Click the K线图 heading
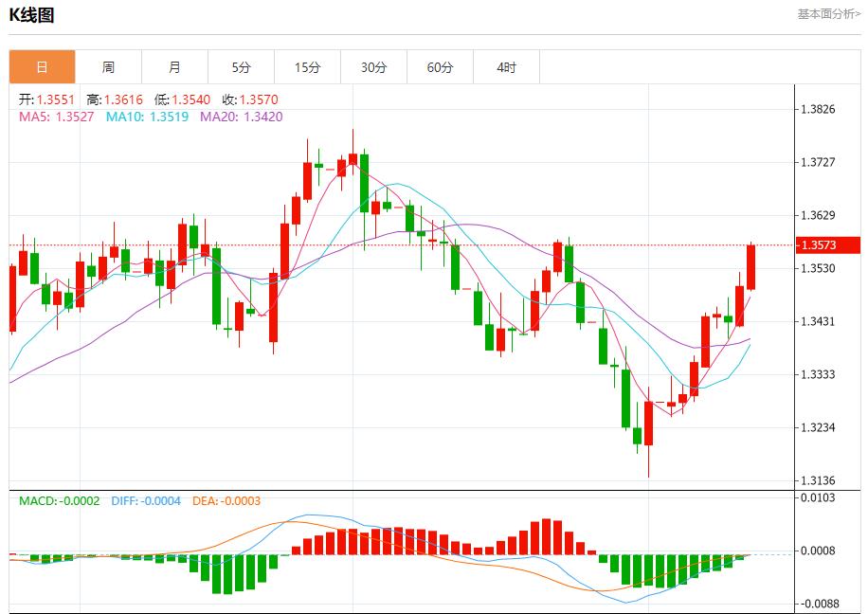 click(x=31, y=15)
